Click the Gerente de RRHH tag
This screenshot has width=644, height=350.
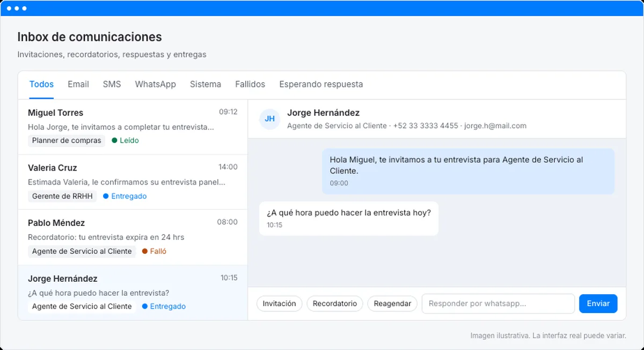(x=63, y=196)
